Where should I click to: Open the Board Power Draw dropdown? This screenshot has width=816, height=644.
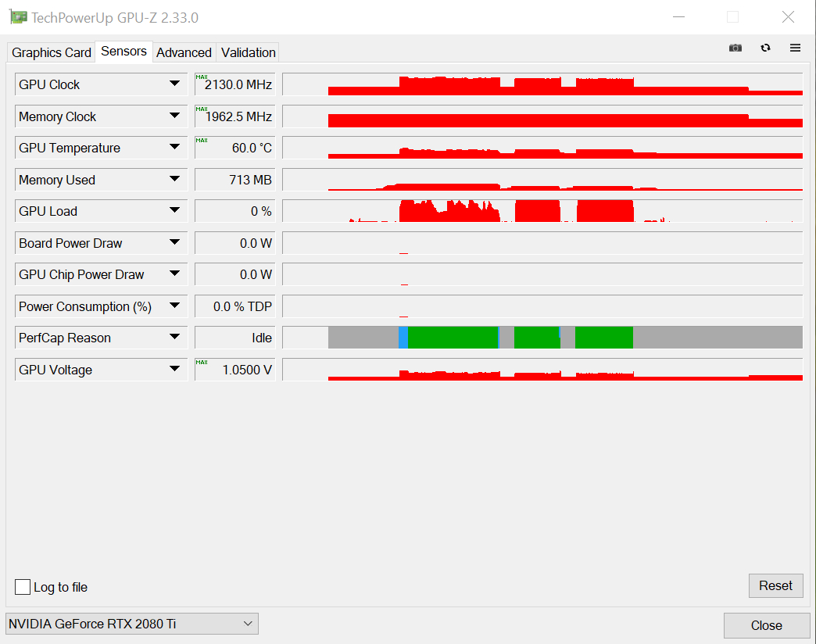coord(174,242)
